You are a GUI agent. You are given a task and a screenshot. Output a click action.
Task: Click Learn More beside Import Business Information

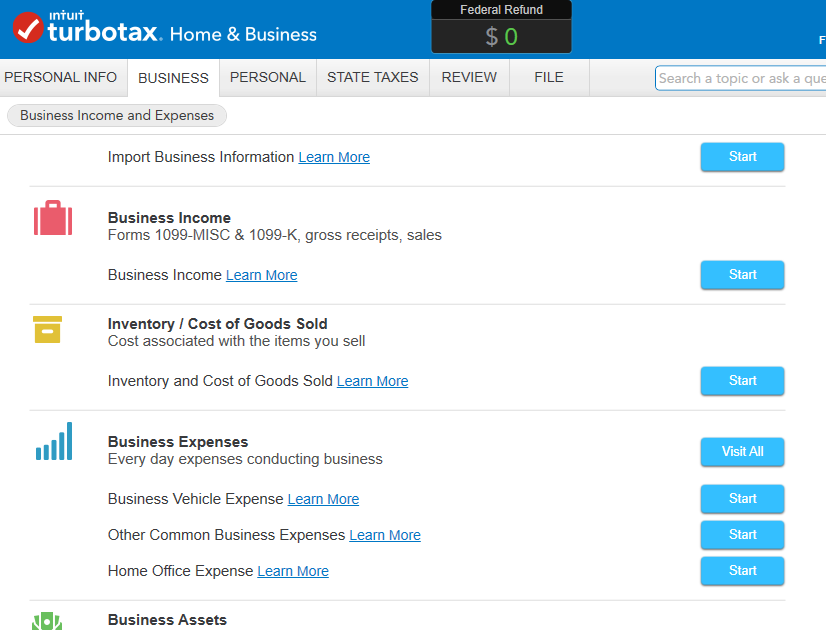(x=334, y=157)
